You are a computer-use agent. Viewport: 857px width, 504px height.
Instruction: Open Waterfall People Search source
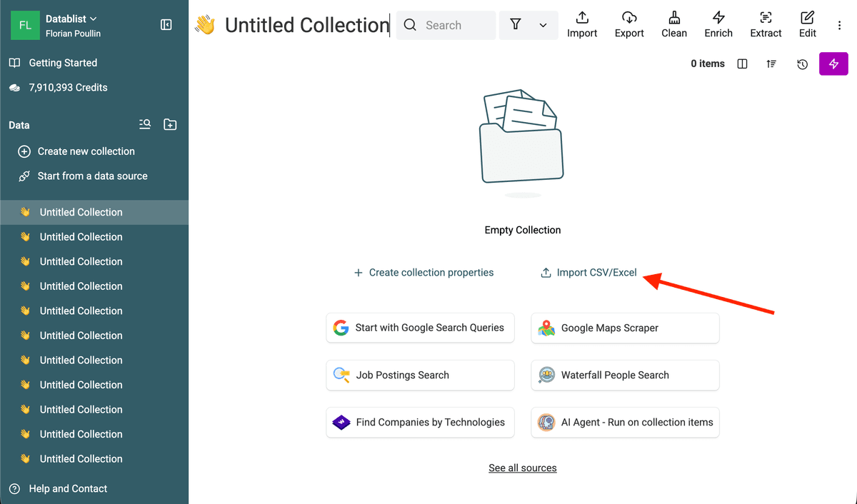[x=625, y=375]
